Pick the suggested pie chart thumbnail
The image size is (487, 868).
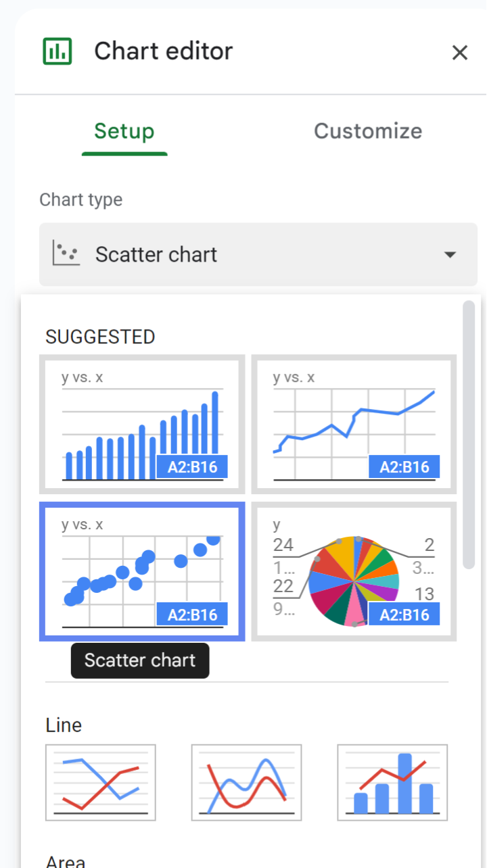pos(354,571)
